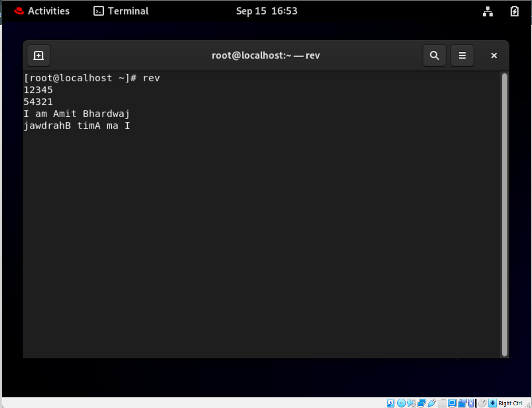Open the terminal hamburger menu
This screenshot has width=532, height=408.
(462, 55)
